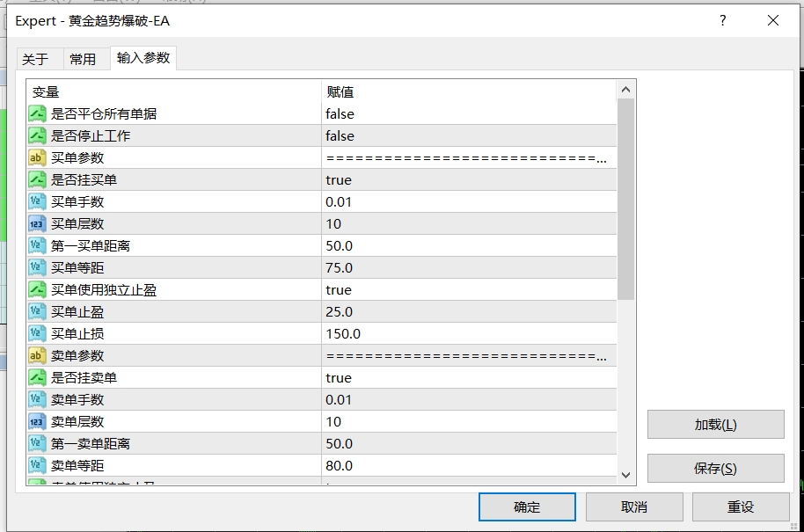Click the double-type icon beside 买单手数
Screen dimensions: 804x532
tap(37, 201)
